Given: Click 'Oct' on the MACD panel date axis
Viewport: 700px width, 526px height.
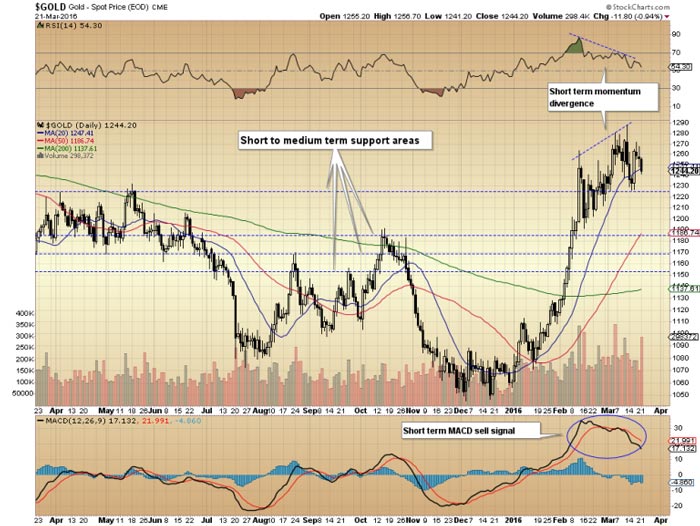Looking at the screenshot, I should coord(360,520).
